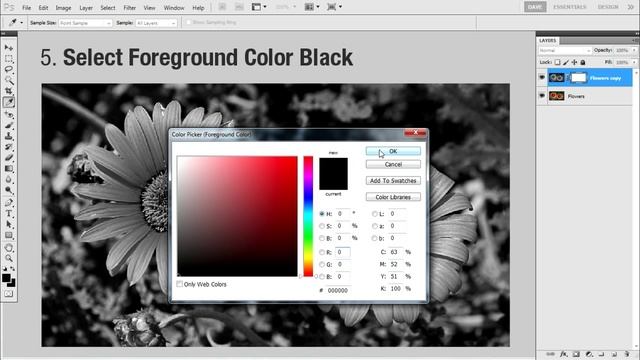Select the brightness B radio button

tap(322, 238)
